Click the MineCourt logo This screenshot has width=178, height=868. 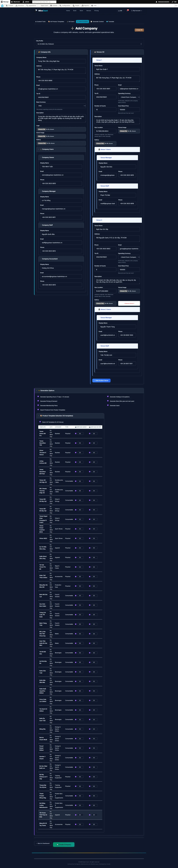[x=42, y=11]
